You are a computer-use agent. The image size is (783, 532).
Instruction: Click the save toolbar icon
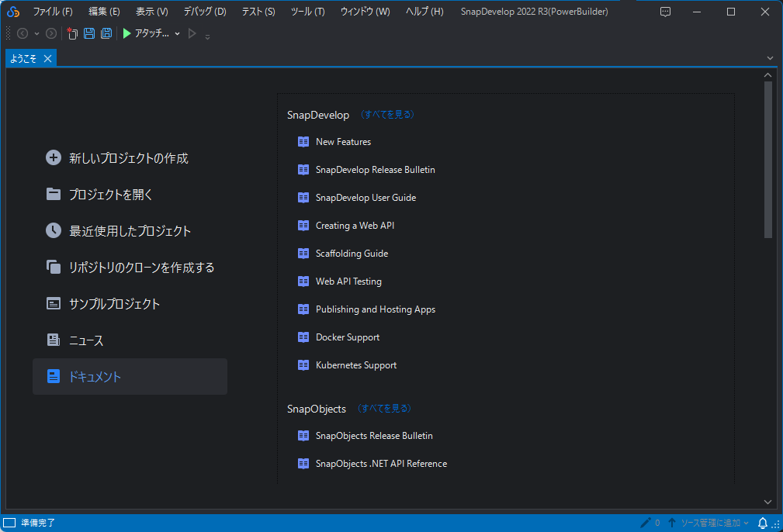(89, 33)
